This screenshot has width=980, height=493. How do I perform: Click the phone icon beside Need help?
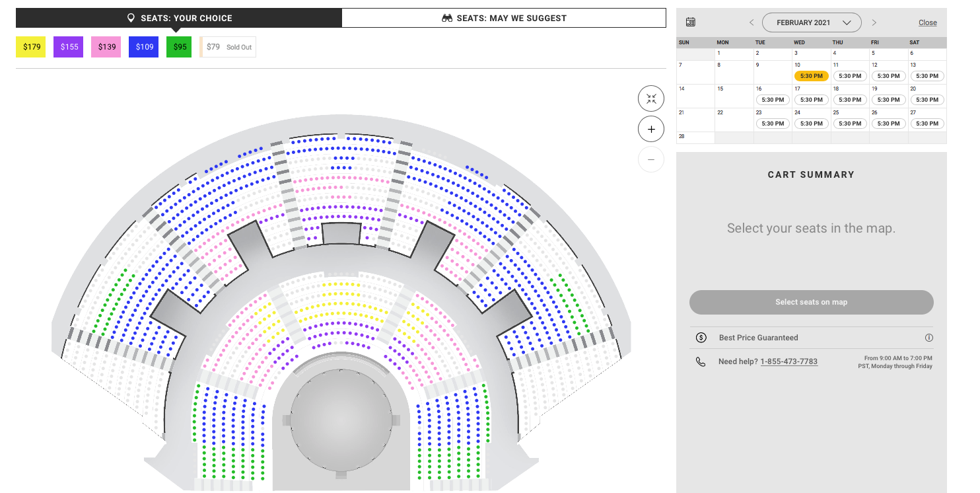coord(701,361)
